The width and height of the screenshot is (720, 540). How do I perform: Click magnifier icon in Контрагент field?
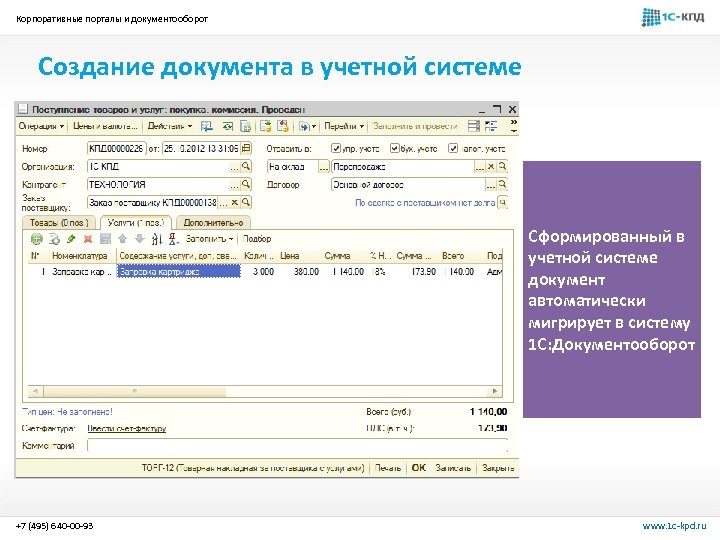pos(246,185)
